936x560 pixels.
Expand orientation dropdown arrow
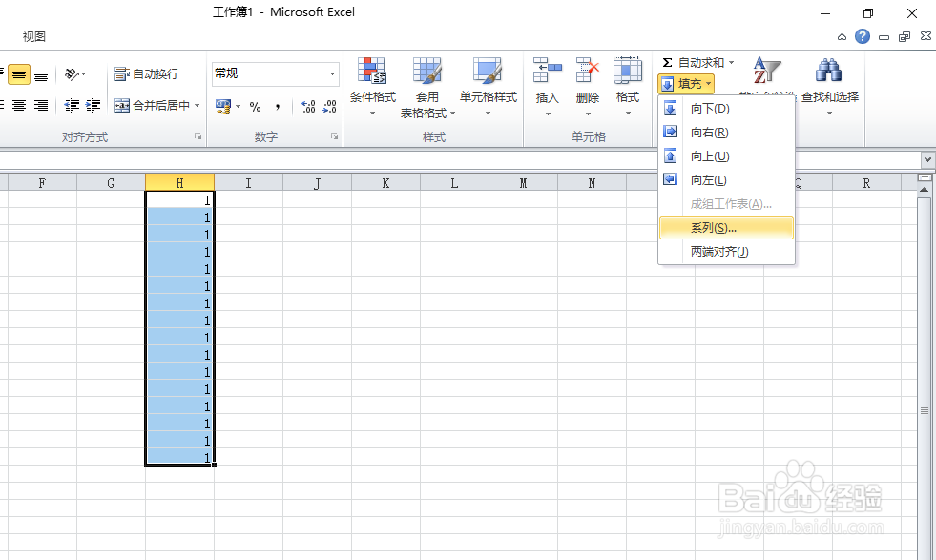(x=83, y=74)
